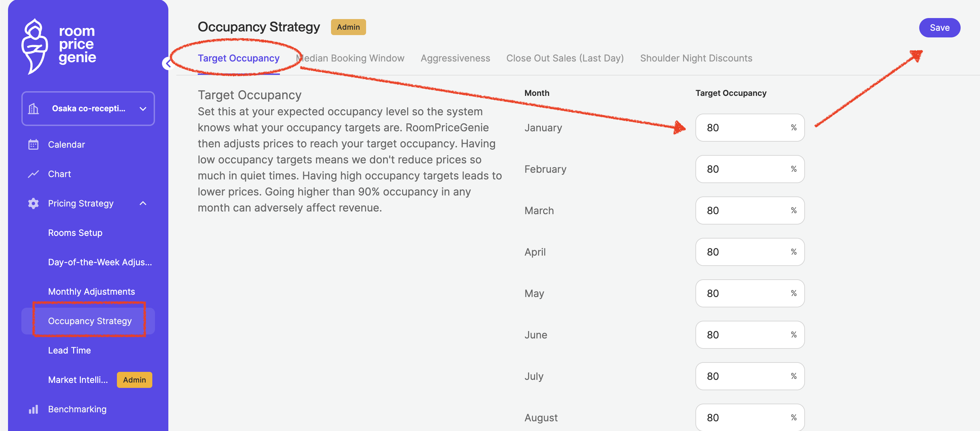Image resolution: width=980 pixels, height=431 pixels.
Task: Click the Benchmarking bar chart icon
Action: [x=33, y=409]
